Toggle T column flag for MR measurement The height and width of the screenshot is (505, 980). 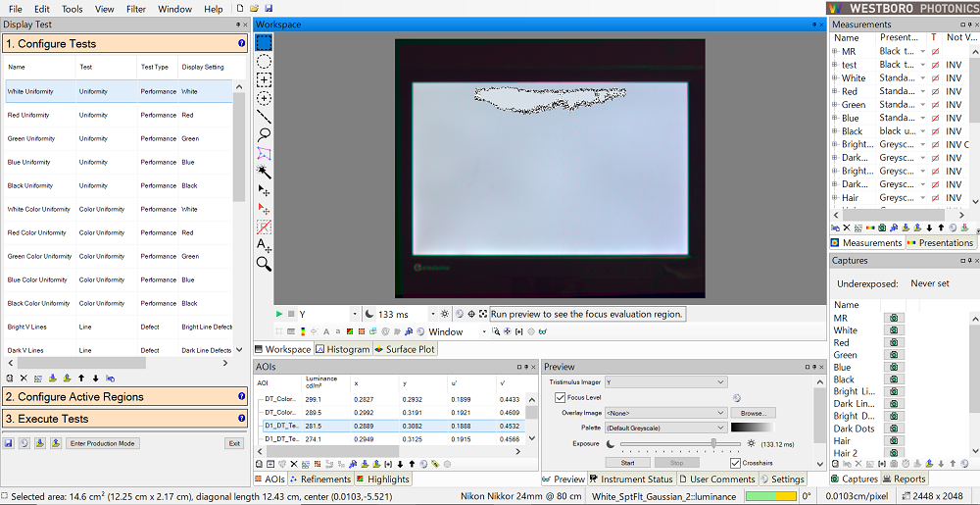[x=935, y=51]
